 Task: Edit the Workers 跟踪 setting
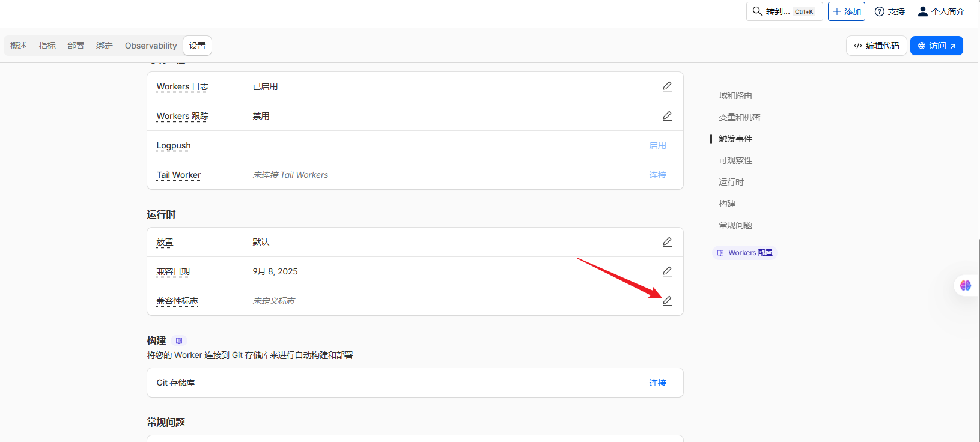(x=667, y=116)
